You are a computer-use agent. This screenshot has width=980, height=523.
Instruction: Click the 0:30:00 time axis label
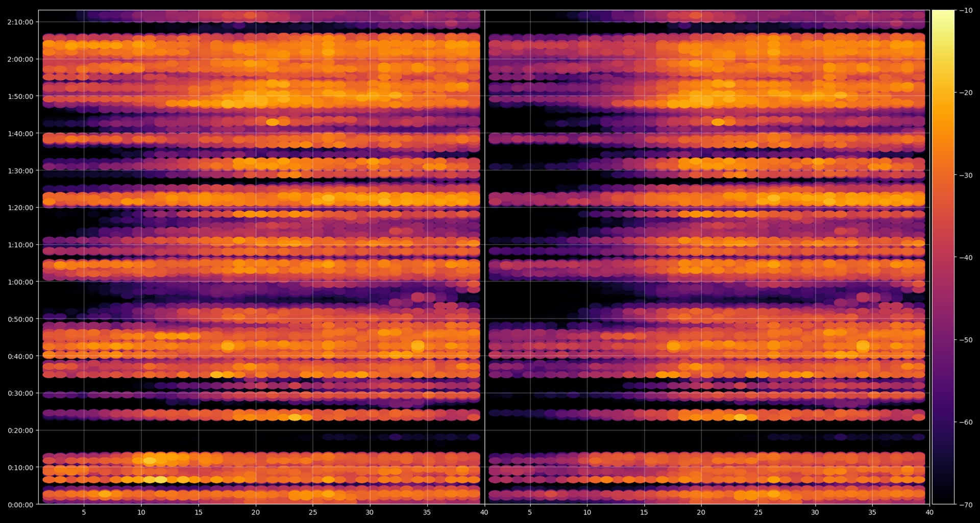click(x=20, y=393)
